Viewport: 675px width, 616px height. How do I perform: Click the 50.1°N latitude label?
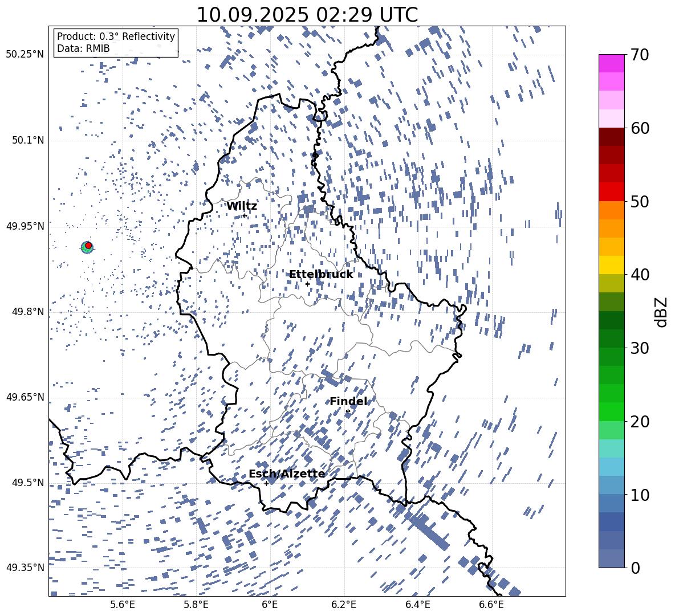28,140
